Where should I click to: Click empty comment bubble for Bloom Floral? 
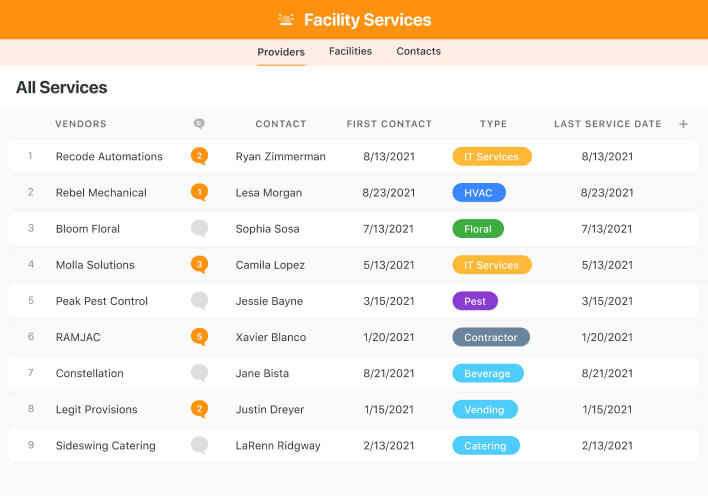(x=200, y=228)
